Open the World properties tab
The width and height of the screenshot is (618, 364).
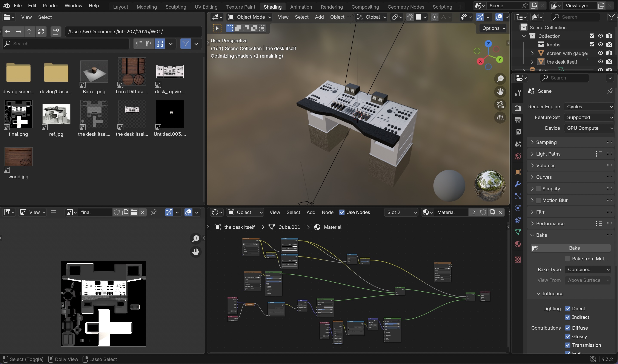(518, 156)
